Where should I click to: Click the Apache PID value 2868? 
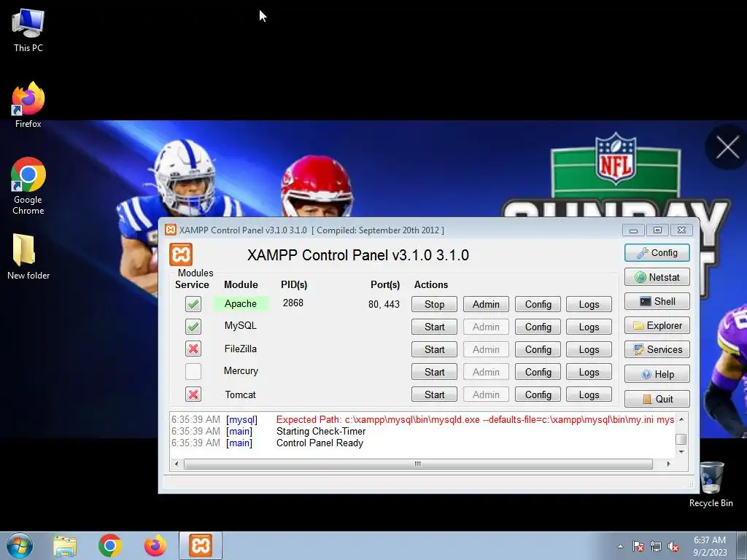point(293,303)
